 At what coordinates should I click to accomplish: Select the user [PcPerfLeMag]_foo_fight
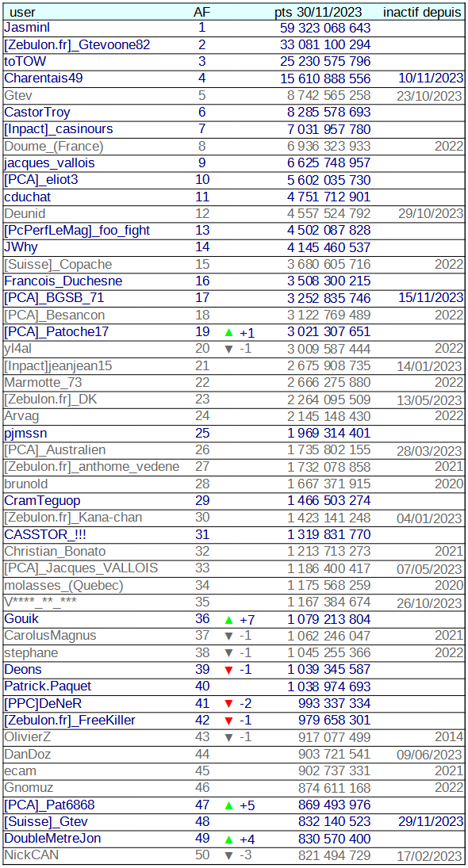[x=77, y=231]
